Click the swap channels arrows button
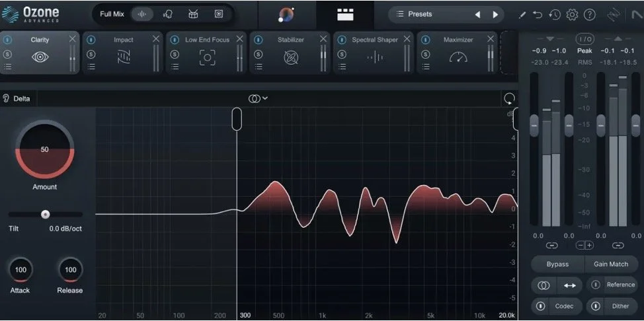Viewport: 644px width, 321px height. [570, 286]
